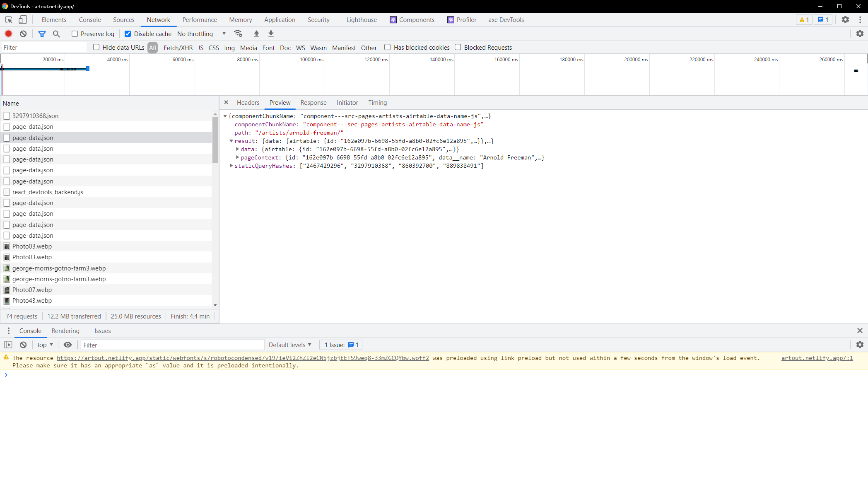This screenshot has height=502, width=868.
Task: Open the woff2 font resource link
Action: tap(243, 358)
